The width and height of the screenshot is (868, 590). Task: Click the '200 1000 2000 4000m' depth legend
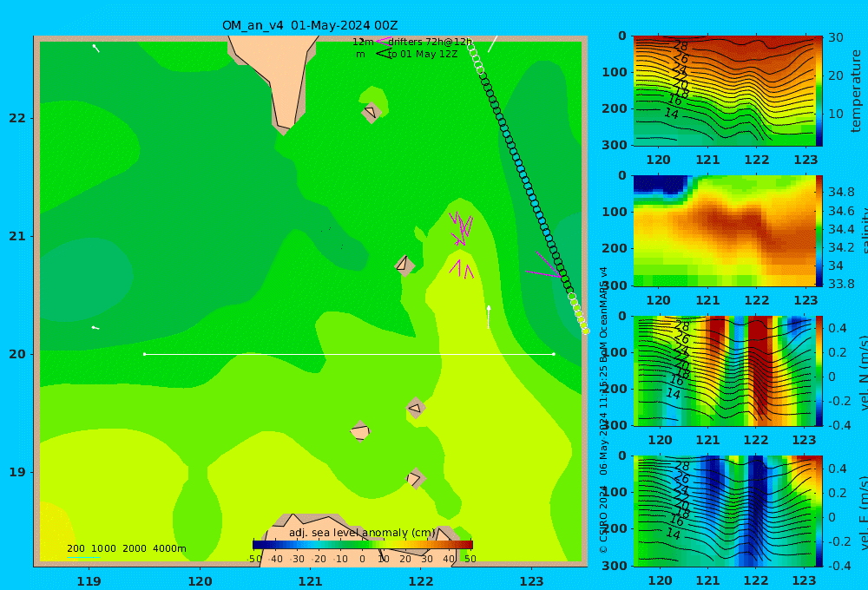pyautogui.click(x=126, y=548)
